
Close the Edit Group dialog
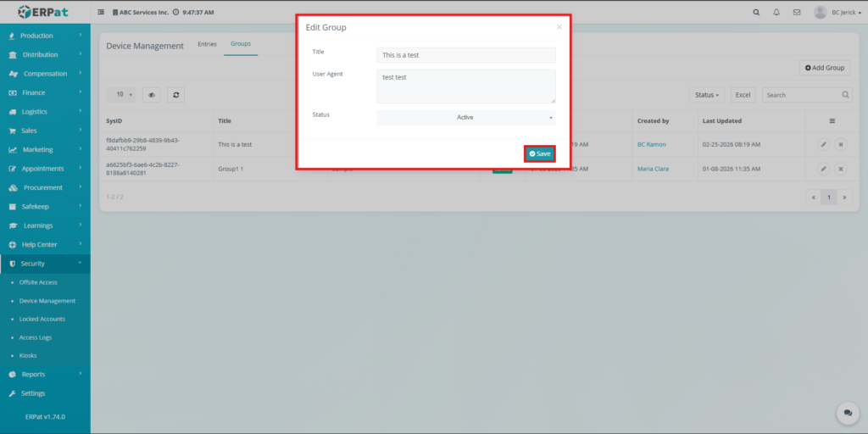coord(559,27)
